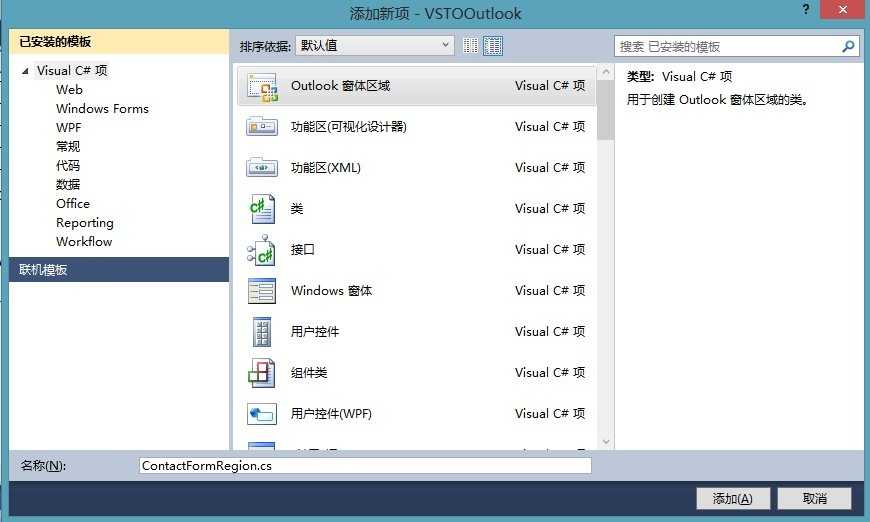This screenshot has height=522, width=870.
Task: Click the 功能区(可视化设计器) template icon
Action: 262,127
